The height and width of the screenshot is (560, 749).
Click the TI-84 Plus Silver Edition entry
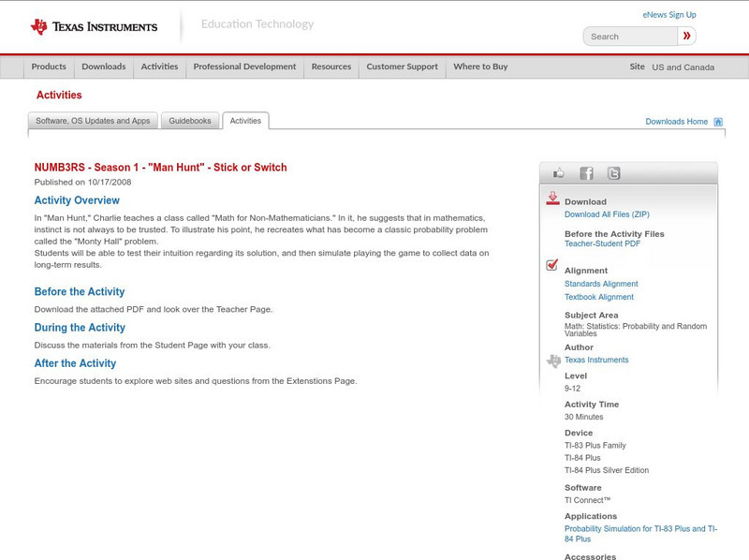(607, 470)
